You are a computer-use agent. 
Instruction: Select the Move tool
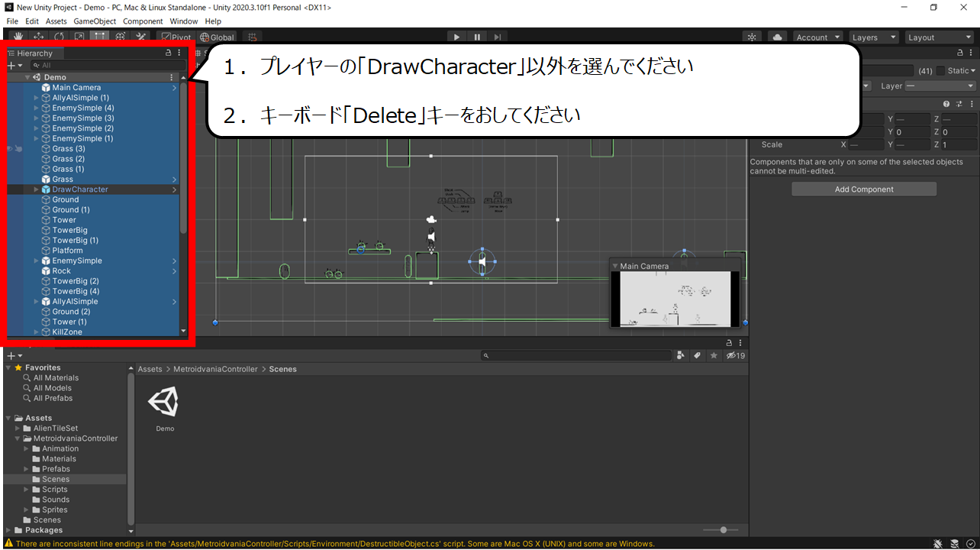(38, 37)
